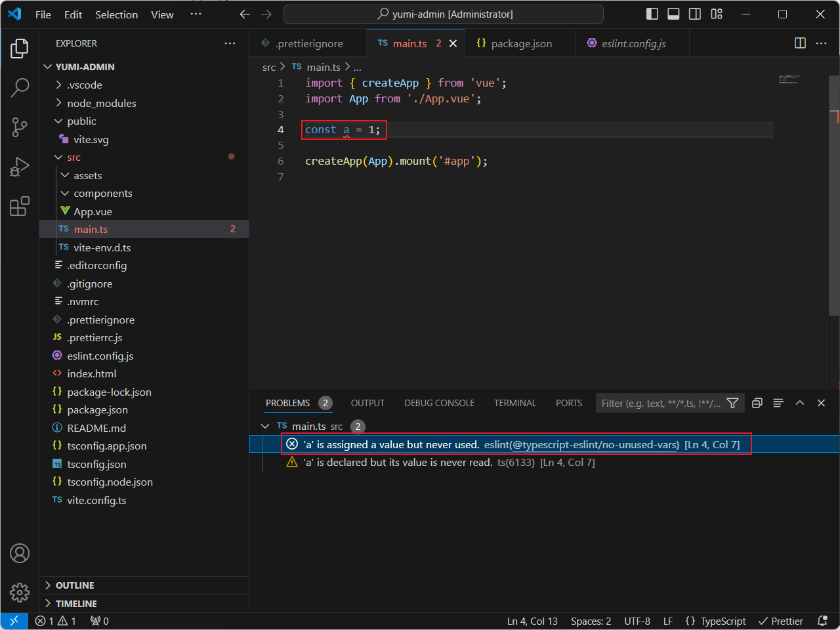
Task: Go forward with the navigation arrow
Action: pyautogui.click(x=266, y=14)
